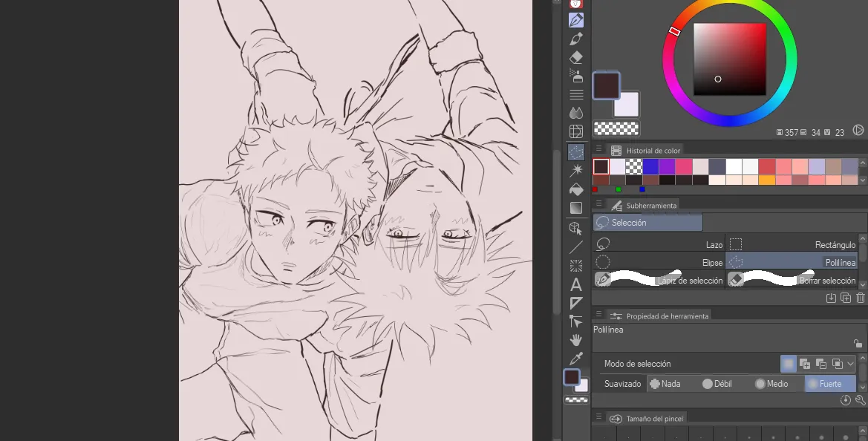Toggle the color wheel color space arrow
Image resolution: width=868 pixels, height=441 pixels.
click(x=858, y=130)
